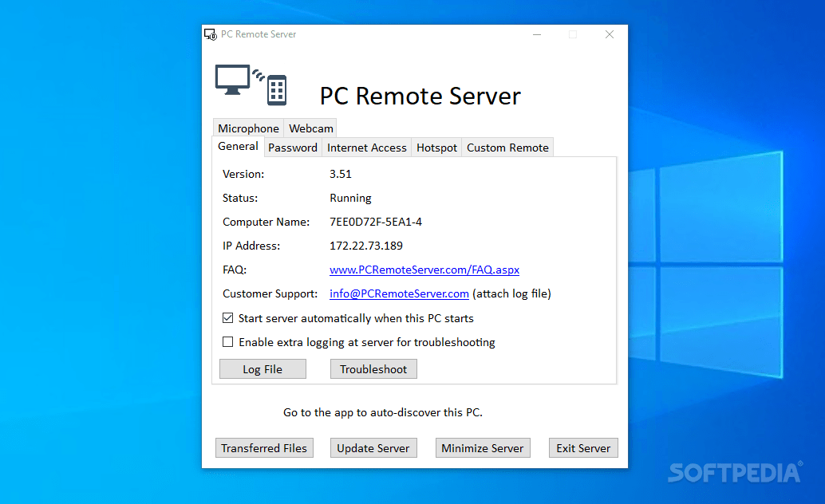Open the Internet Access tab
The height and width of the screenshot is (504, 825).
(367, 148)
